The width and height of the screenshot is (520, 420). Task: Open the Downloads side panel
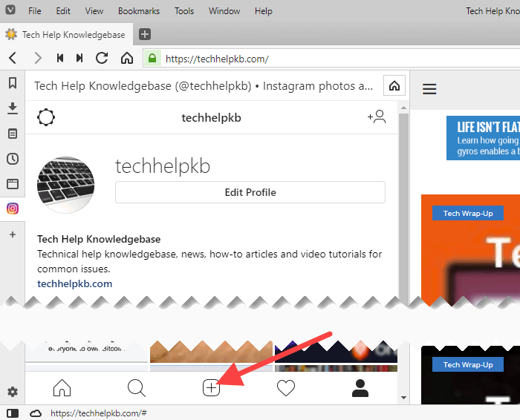(13, 108)
